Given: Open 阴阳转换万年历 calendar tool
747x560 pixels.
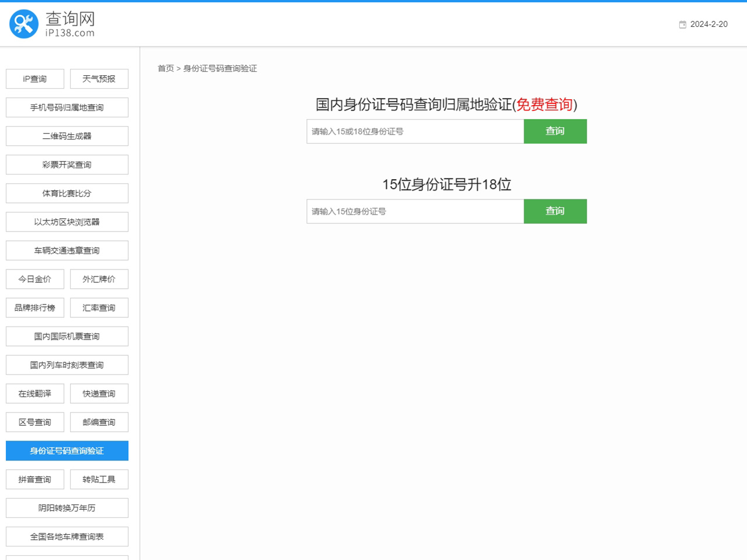Looking at the screenshot, I should pyautogui.click(x=67, y=508).
